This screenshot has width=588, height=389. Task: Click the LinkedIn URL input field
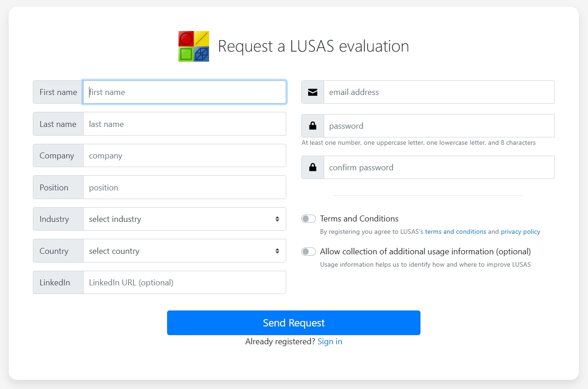pyautogui.click(x=184, y=283)
